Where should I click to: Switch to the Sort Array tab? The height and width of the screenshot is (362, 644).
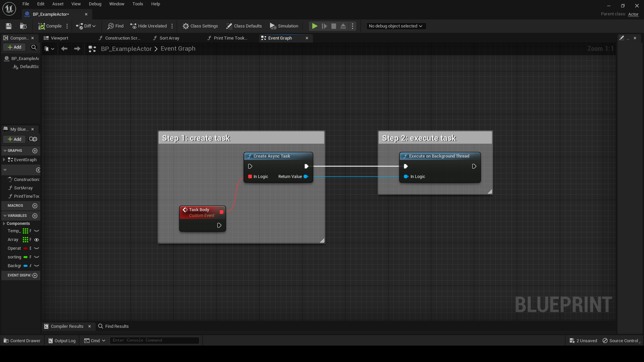point(169,38)
